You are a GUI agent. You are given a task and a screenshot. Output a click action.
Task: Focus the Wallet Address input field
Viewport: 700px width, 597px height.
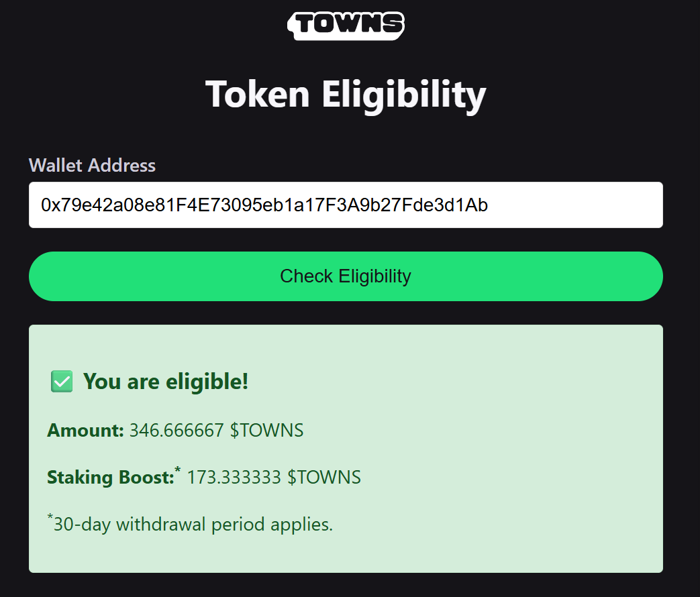346,205
